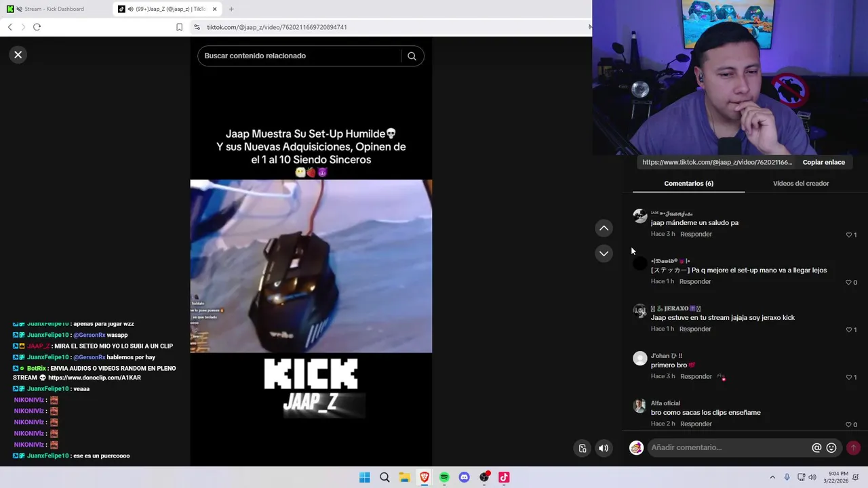Go to the previous video arrow
868x488 pixels.
point(604,228)
